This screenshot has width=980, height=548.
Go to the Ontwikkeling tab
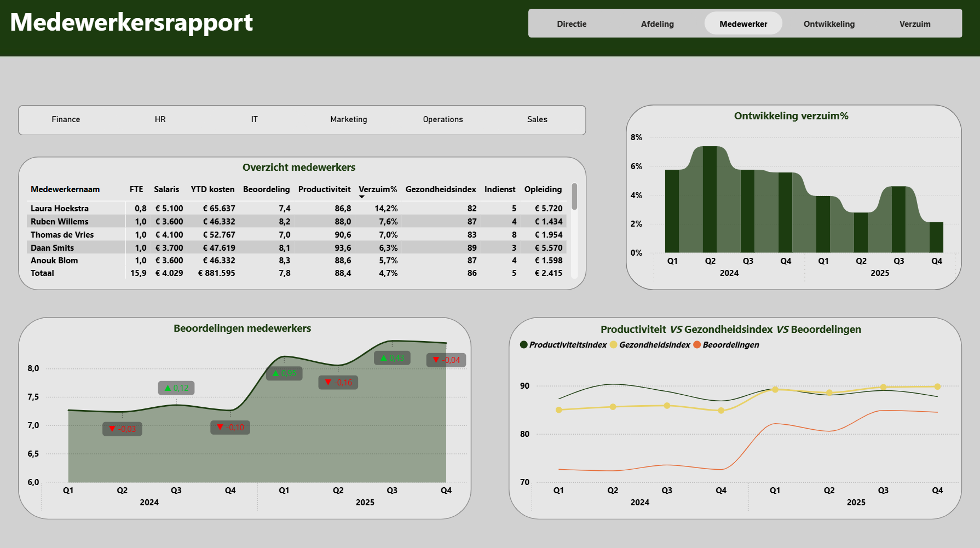[x=829, y=24]
